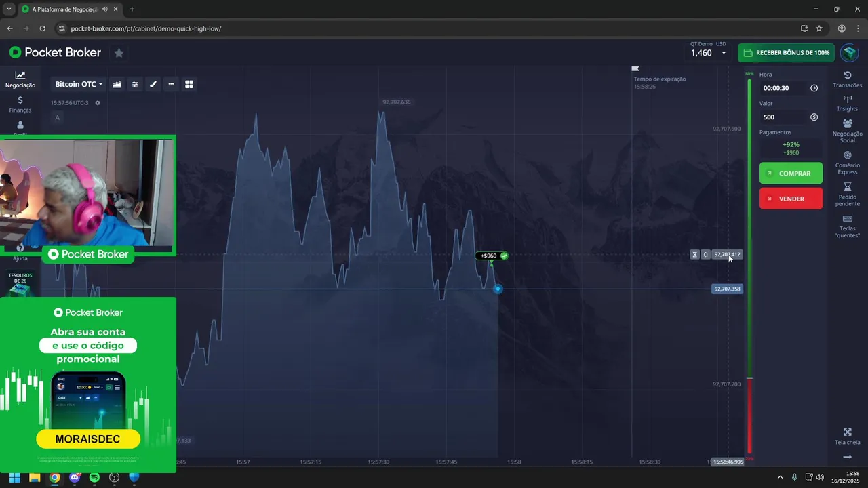Viewport: 868px width, 488px height.
Task: Click the +92% payout percentage
Action: click(x=791, y=144)
